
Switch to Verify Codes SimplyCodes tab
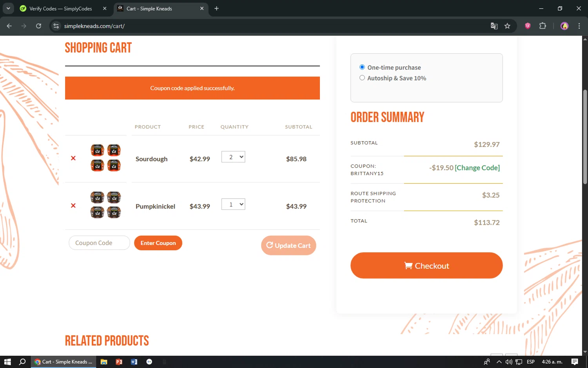(61, 9)
